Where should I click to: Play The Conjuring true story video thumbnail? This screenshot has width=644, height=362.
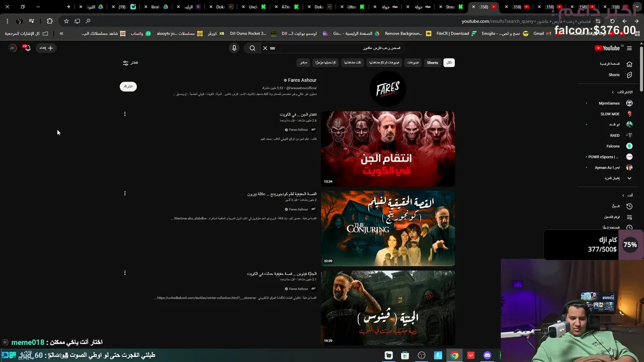coord(388,228)
